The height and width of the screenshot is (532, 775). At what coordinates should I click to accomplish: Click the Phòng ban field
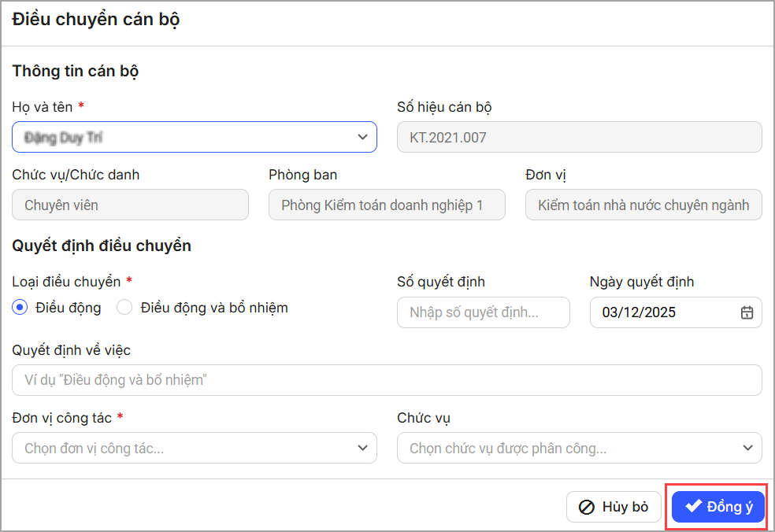387,205
